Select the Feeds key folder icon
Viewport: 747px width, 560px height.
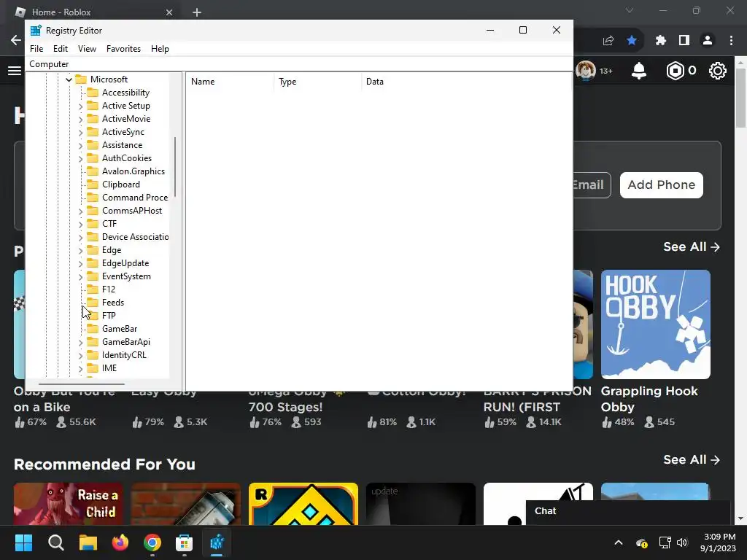pyautogui.click(x=93, y=303)
